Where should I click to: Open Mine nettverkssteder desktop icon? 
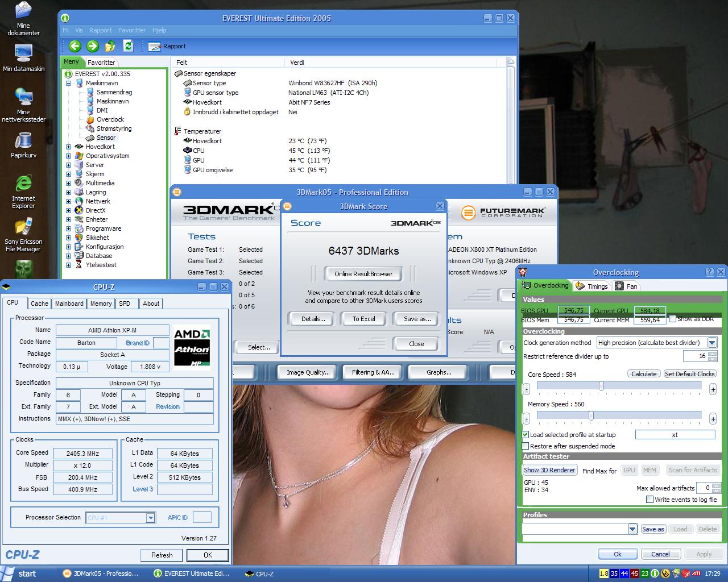click(23, 105)
